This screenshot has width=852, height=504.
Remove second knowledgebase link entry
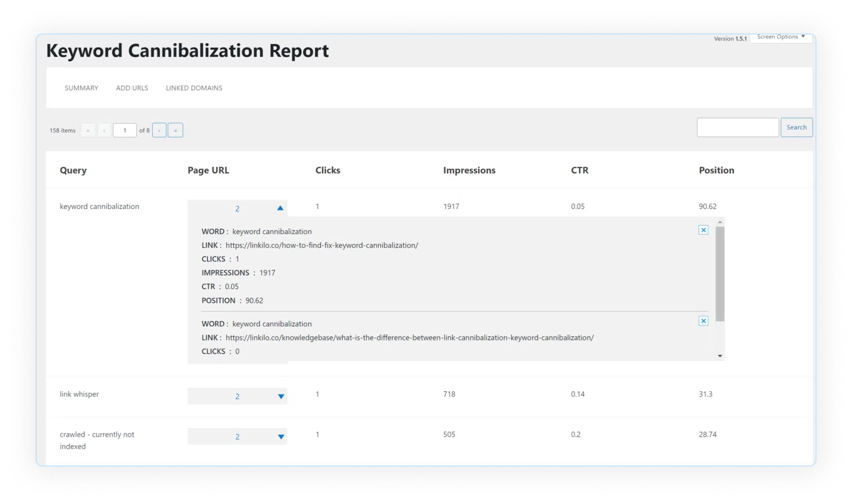(x=703, y=321)
